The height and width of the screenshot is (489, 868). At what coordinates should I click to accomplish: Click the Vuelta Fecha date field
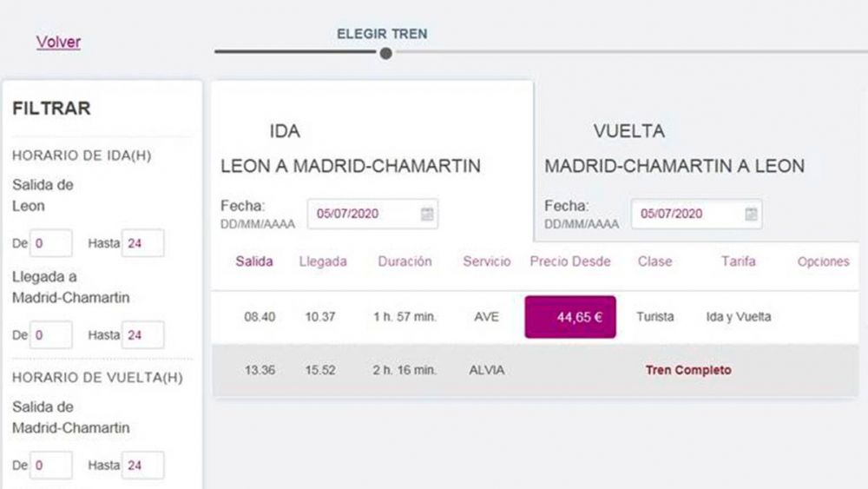(696, 214)
